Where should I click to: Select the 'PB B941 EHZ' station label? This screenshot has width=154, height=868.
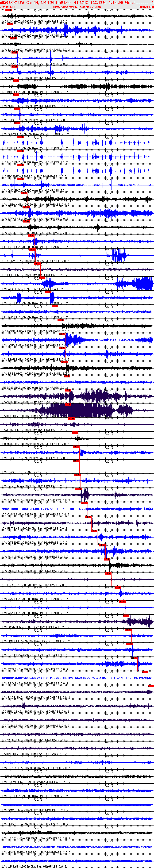(11, 317)
